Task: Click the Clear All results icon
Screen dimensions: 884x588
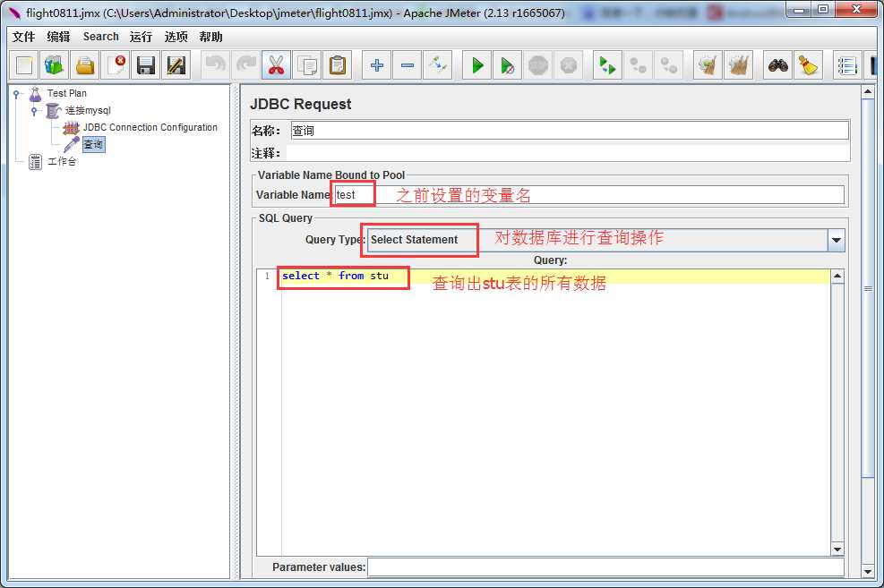Action: [738, 66]
